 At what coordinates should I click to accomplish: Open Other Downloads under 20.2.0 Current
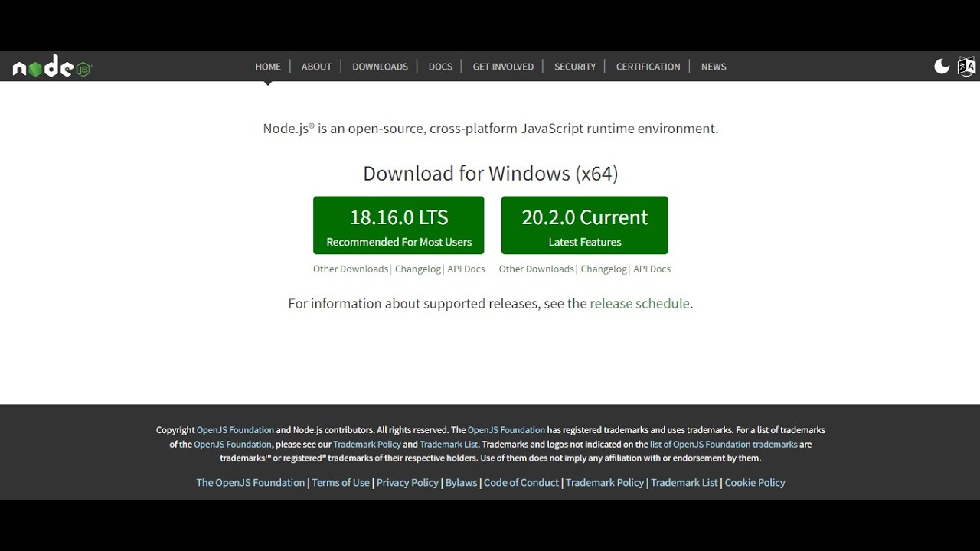536,269
